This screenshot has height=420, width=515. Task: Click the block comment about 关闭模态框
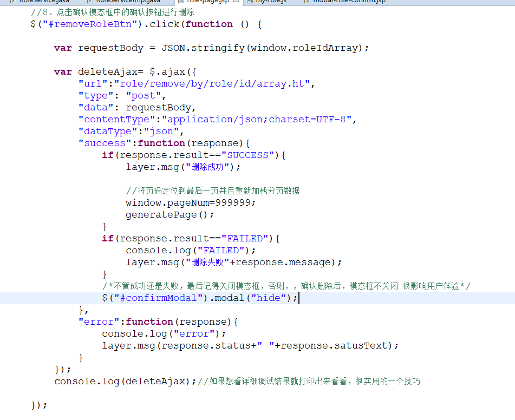[286, 286]
